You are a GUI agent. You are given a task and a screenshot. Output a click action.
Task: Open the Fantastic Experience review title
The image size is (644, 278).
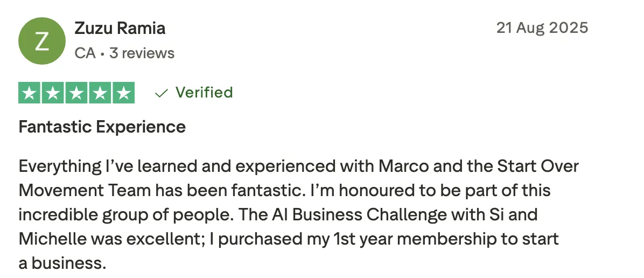(x=102, y=127)
